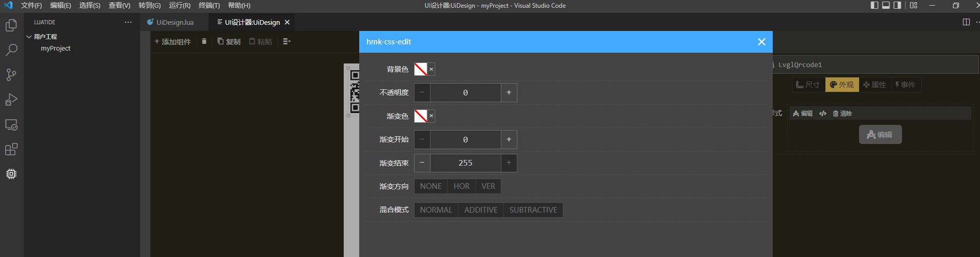Switch to the UiDesign.lua tab
This screenshot has height=257, width=980.
coord(174,22)
